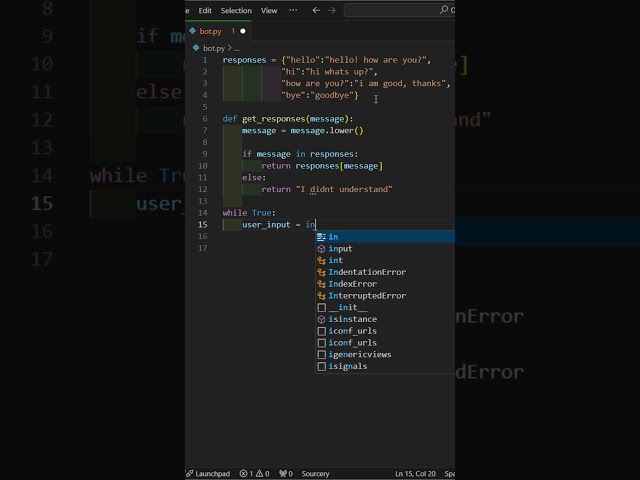Click the class icon beside InterruptedError
The width and height of the screenshot is (640, 480).
[321, 296]
